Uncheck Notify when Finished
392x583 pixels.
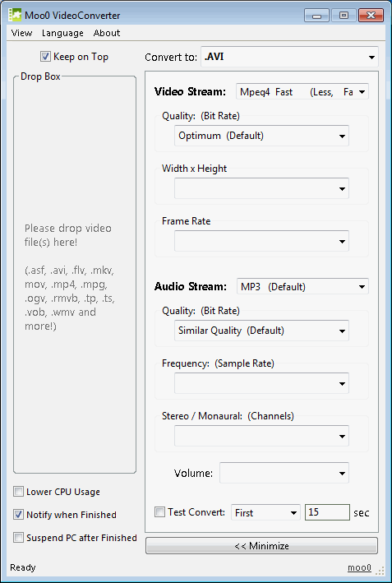pos(18,515)
